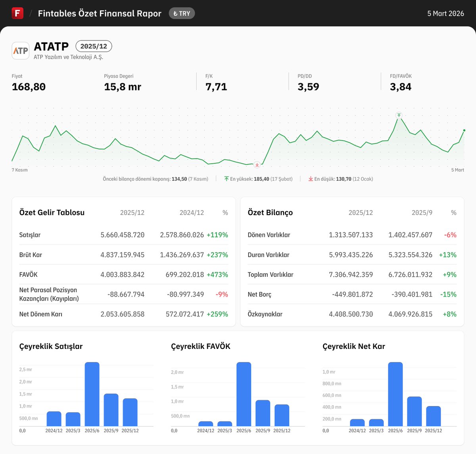
Task: Click the Dönen Varlıklar -6% change
Action: tap(450, 235)
